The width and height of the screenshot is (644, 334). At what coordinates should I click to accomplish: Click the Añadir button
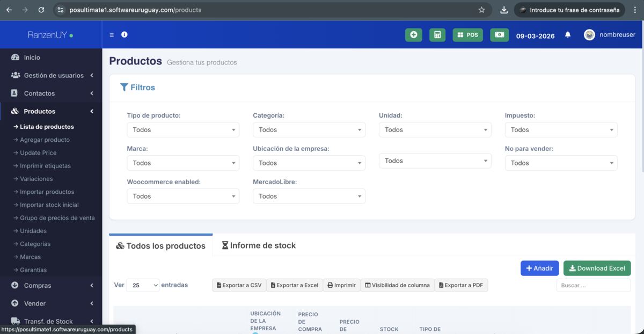coord(539,268)
